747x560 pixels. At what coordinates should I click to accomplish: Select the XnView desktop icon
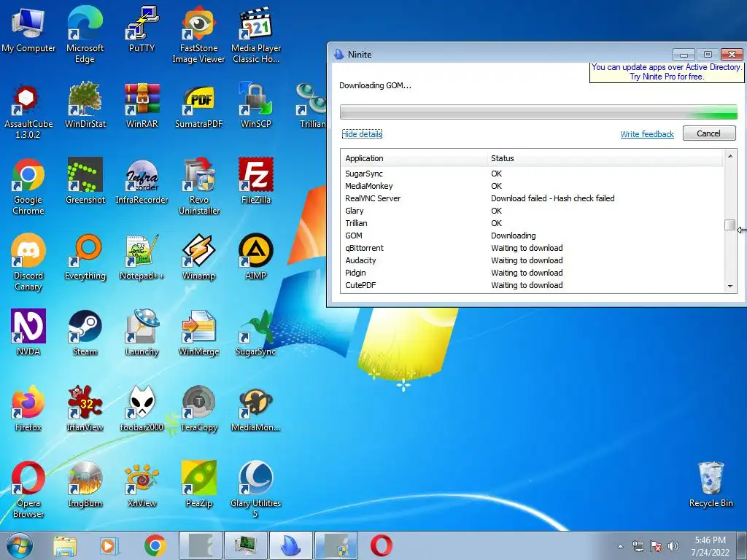click(142, 484)
